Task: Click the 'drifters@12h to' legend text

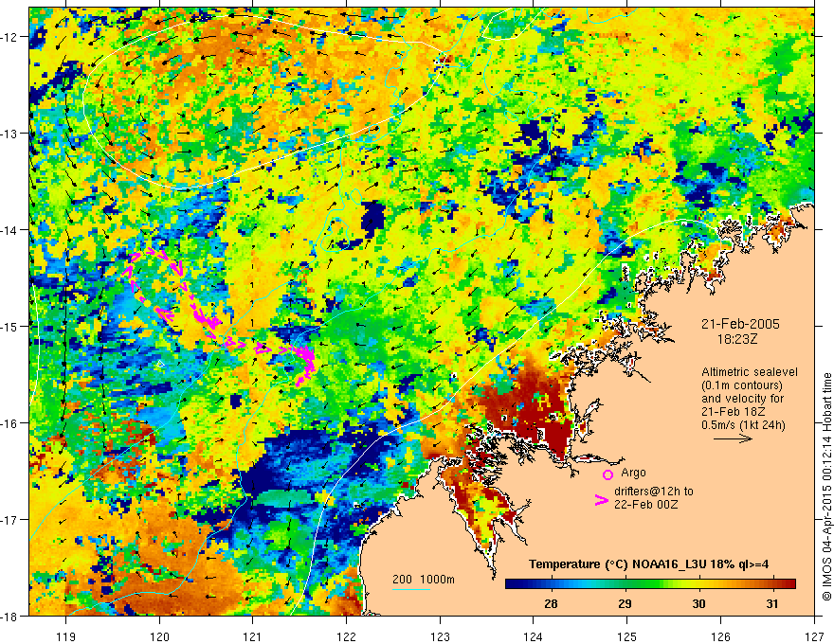Action: (654, 492)
